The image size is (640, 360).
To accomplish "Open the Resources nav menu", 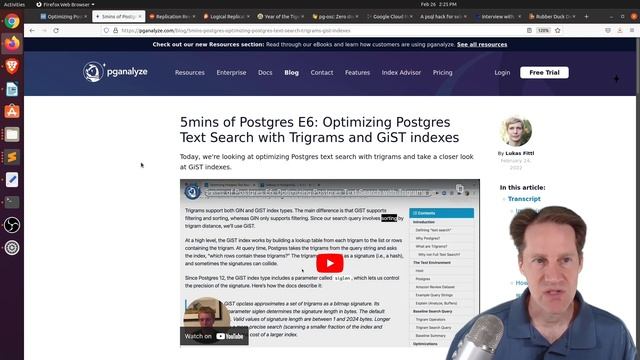I will coord(190,72).
